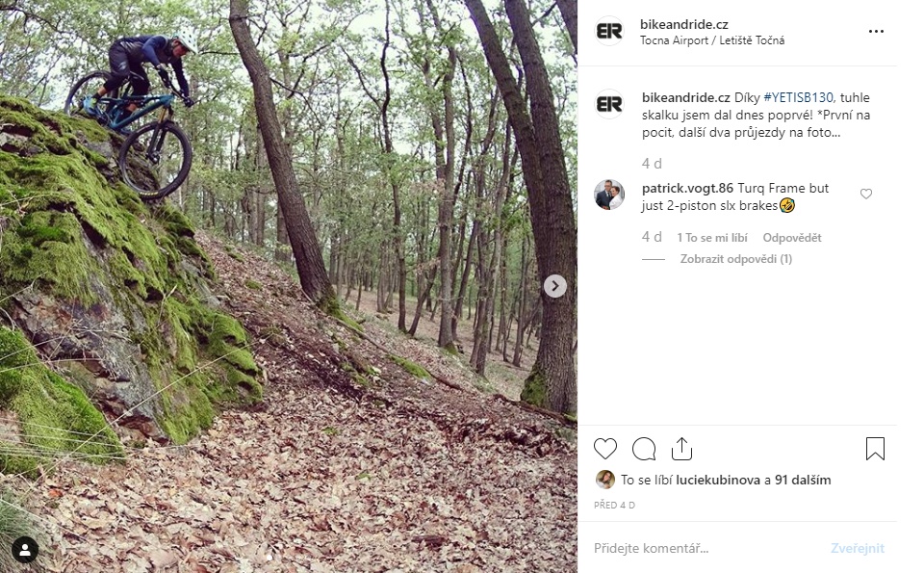Image resolution: width=924 pixels, height=573 pixels.
Task: Show tagged people icon on photo
Action: (x=25, y=549)
